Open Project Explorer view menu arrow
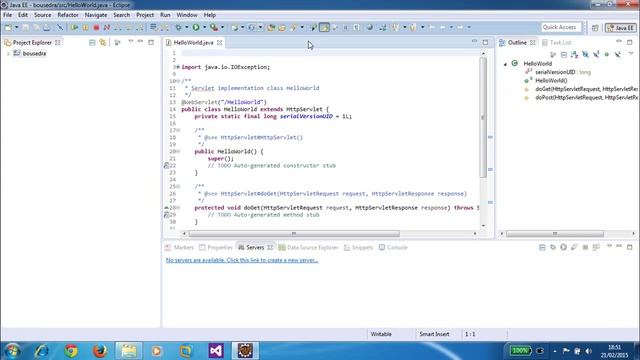640x360 pixels. 131,42
